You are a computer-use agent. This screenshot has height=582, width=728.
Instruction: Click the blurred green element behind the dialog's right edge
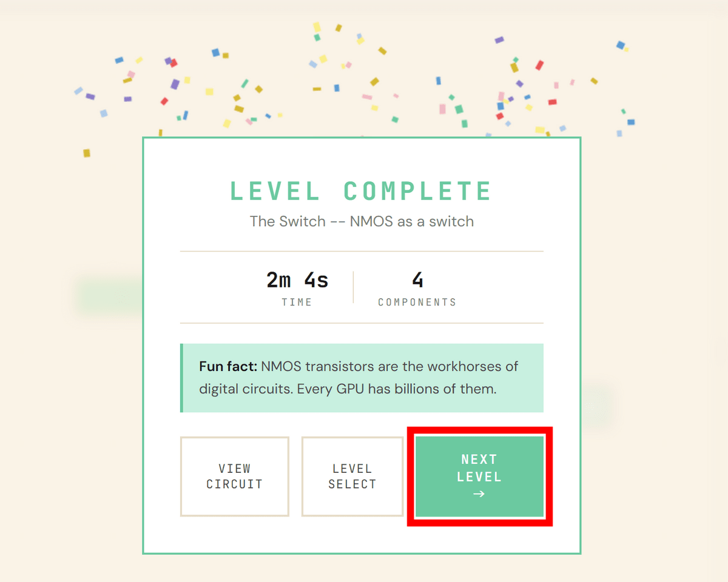point(598,406)
